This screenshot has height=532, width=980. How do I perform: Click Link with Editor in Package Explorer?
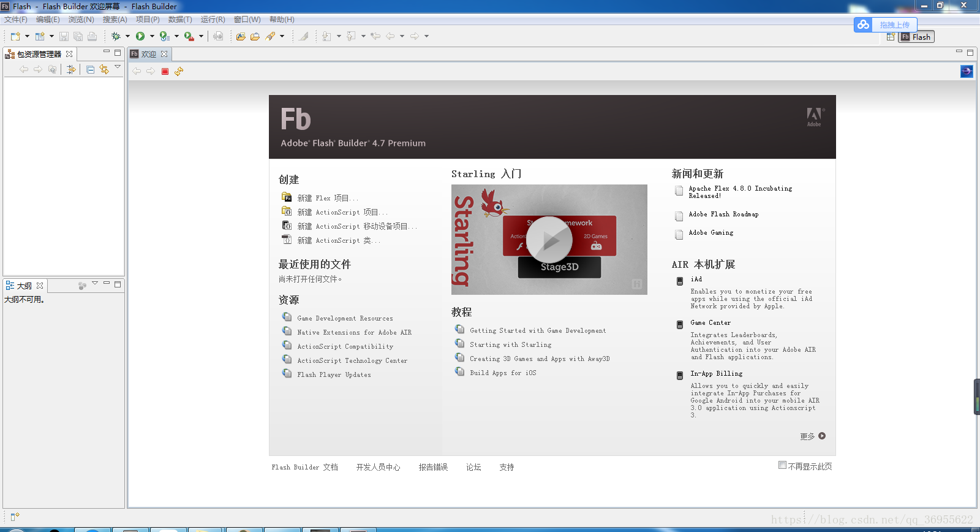pyautogui.click(x=104, y=69)
